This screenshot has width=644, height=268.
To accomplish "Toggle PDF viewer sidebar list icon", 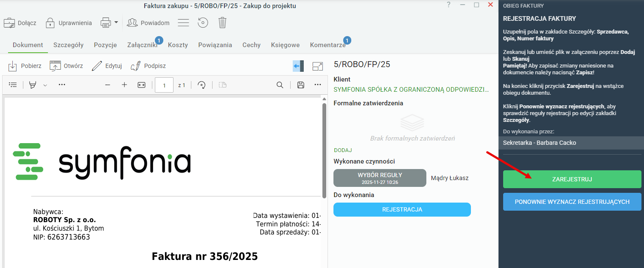I will (x=13, y=85).
